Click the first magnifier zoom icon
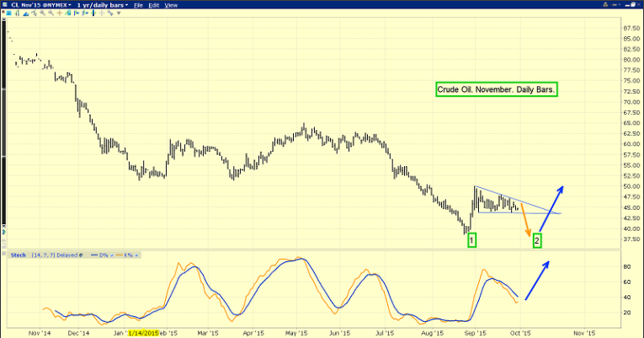 pyautogui.click(x=42, y=13)
